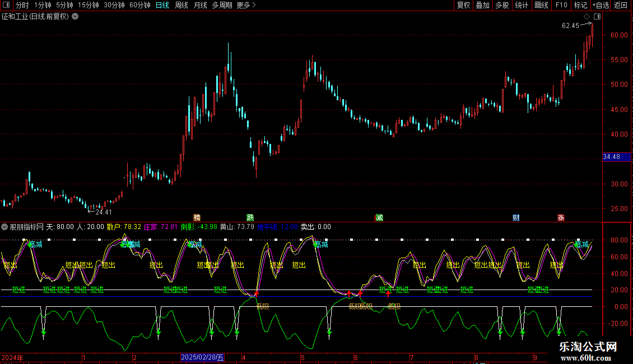Click the 34.48 price label on axis
Viewport: 633px width, 364px height.
(611, 157)
